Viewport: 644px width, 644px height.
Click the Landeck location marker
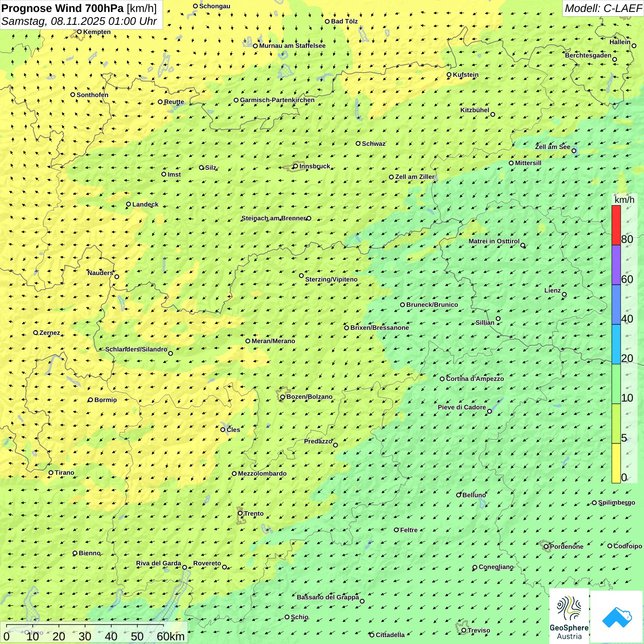click(128, 204)
